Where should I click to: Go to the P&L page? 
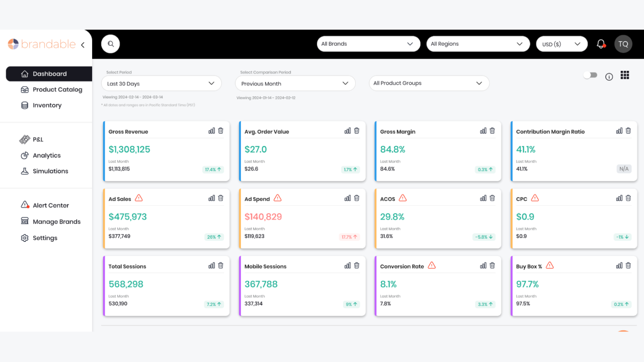[x=37, y=139]
